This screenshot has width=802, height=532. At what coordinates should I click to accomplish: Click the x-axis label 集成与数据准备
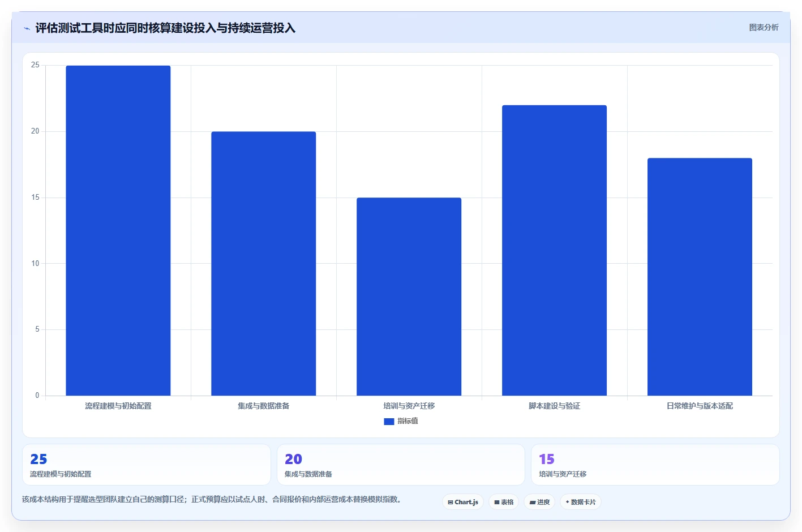pos(264,406)
